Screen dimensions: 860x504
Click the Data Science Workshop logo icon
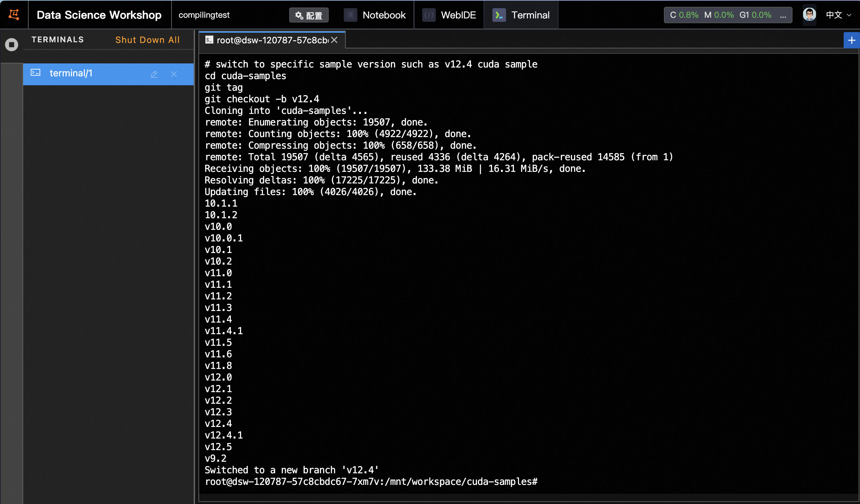pyautogui.click(x=14, y=15)
